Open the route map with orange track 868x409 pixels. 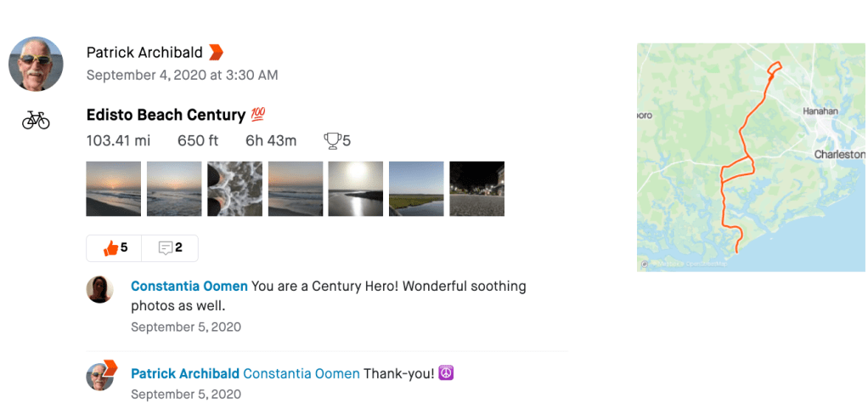coord(751,157)
